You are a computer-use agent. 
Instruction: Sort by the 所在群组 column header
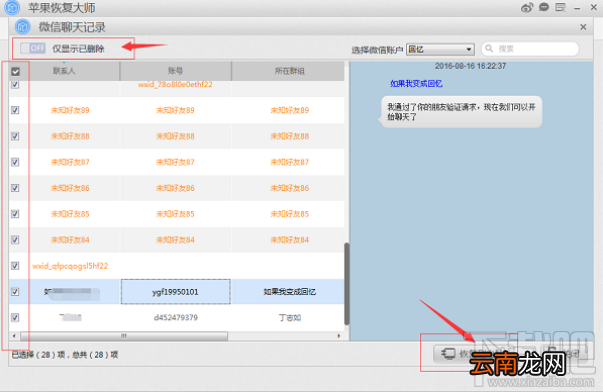click(x=289, y=71)
